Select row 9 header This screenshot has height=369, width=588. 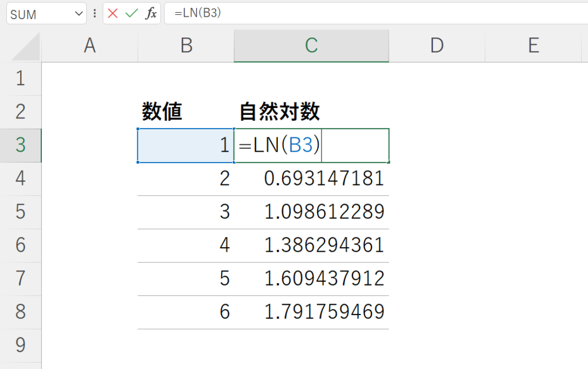21,346
